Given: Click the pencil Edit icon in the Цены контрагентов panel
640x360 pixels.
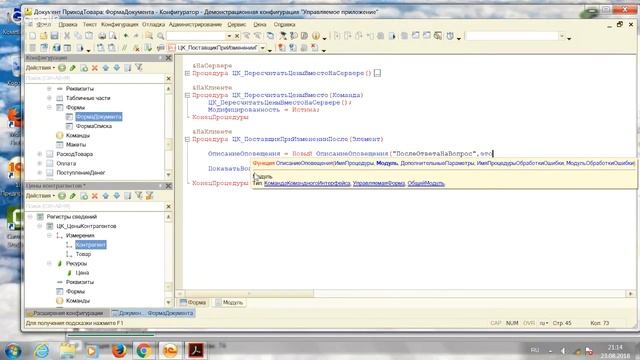Looking at the screenshot, I should point(73,196).
